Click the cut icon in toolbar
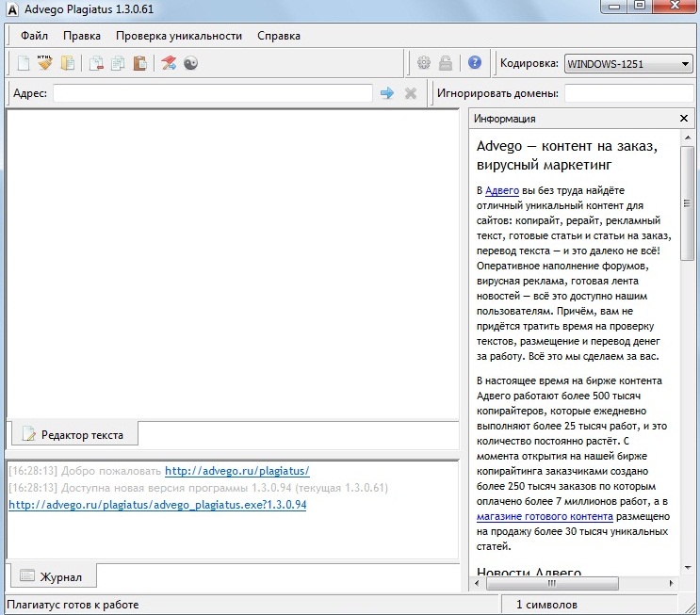This screenshot has width=700, height=615. coord(96,64)
